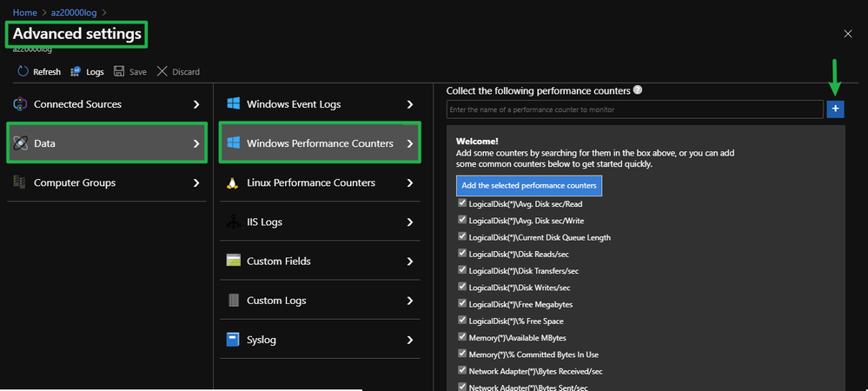This screenshot has height=391, width=868.
Task: Expand Linux Performance Counters chevron
Action: tap(410, 182)
